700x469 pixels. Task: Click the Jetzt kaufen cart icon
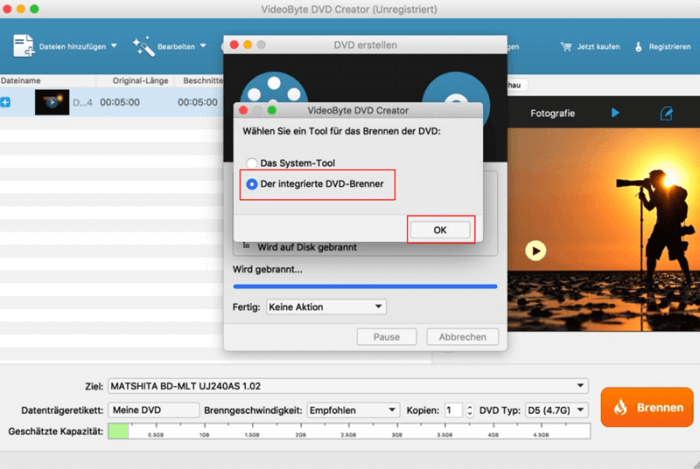566,46
